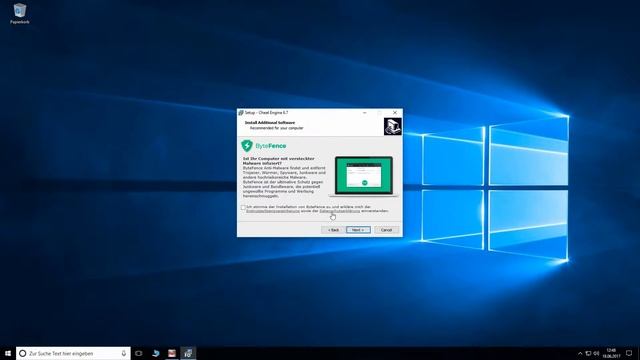Open Task View from the taskbar
The height and width of the screenshot is (360, 640).
point(139,353)
